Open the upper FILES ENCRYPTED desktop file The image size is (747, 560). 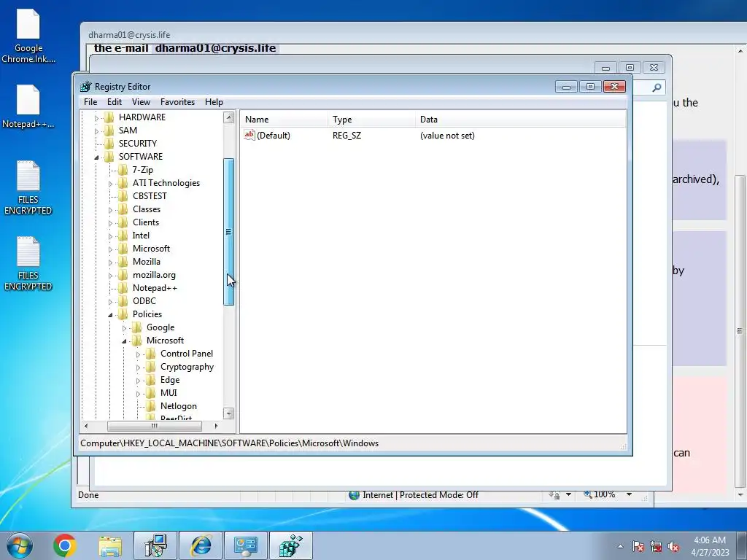(28, 187)
